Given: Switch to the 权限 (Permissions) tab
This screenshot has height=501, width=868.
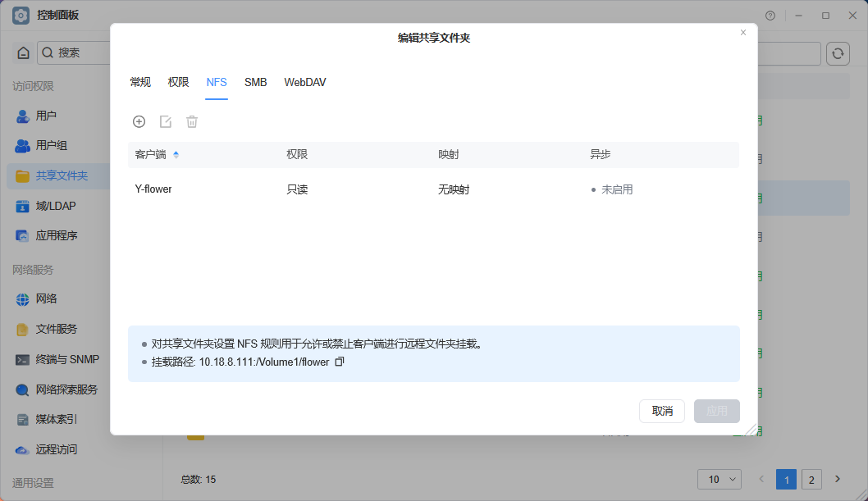Looking at the screenshot, I should pos(178,82).
